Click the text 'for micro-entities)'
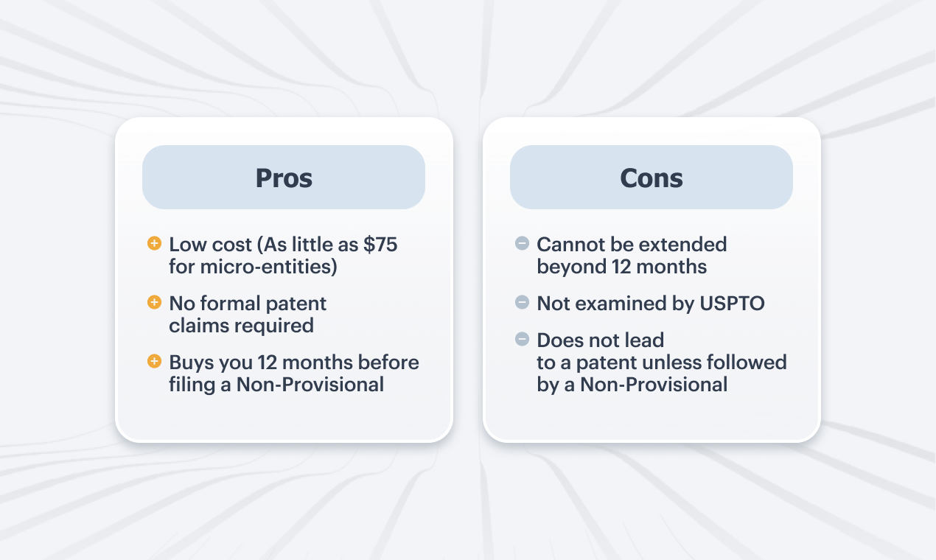 (253, 267)
